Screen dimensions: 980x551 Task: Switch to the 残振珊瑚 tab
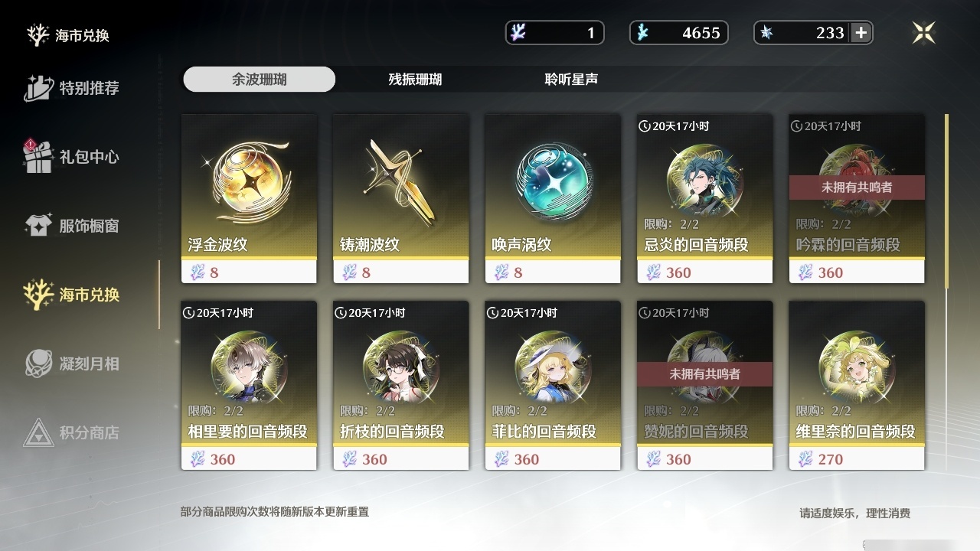(415, 80)
